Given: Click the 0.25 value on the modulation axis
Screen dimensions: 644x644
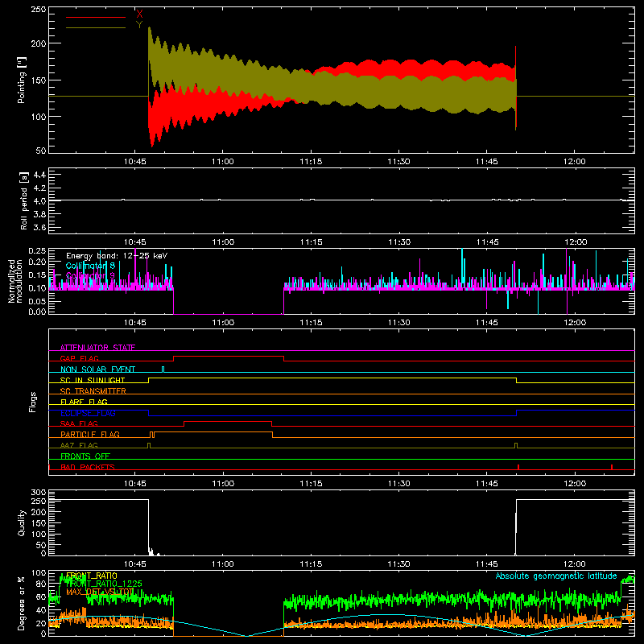Looking at the screenshot, I should click(x=37, y=251).
